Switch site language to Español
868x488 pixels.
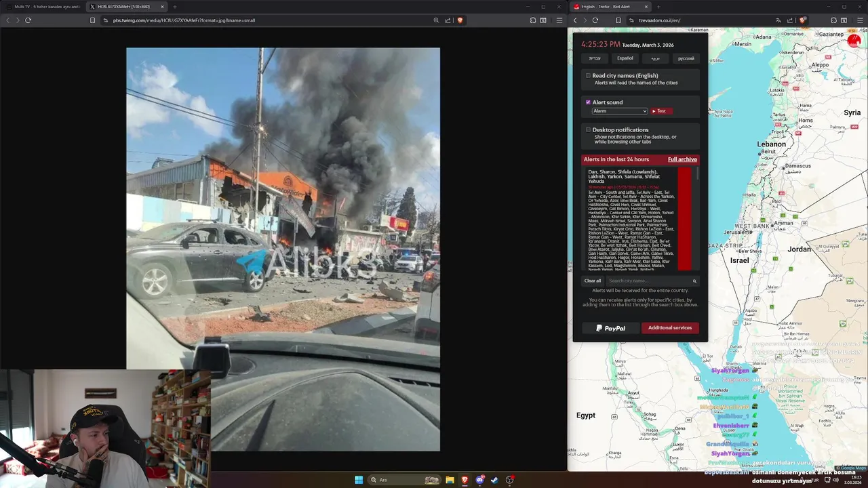pos(625,58)
